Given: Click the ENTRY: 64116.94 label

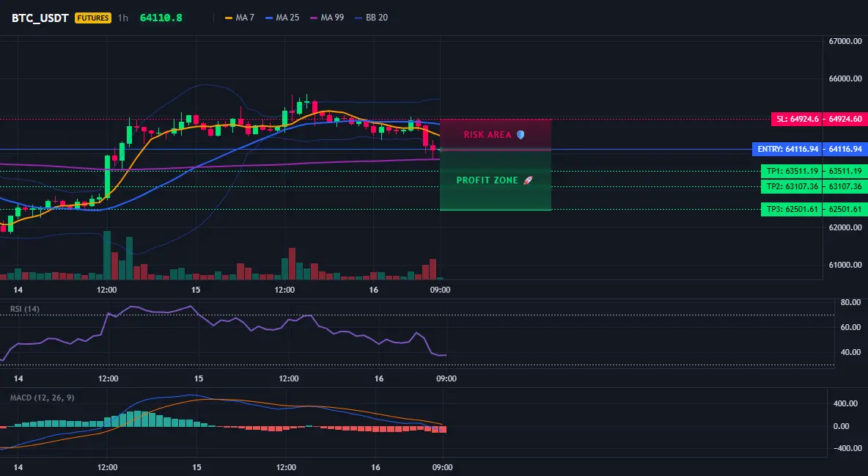Looking at the screenshot, I should click(x=787, y=149).
